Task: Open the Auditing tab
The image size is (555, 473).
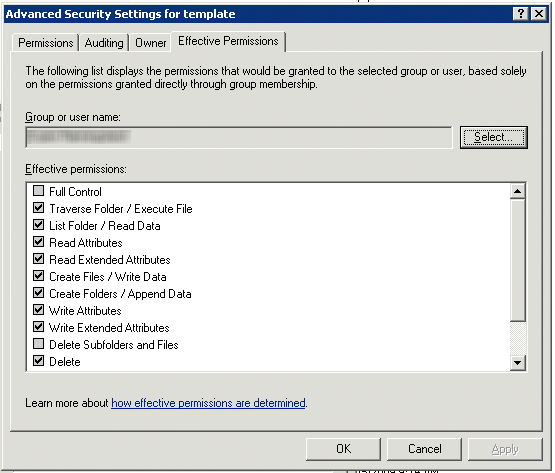Action: (x=104, y=43)
